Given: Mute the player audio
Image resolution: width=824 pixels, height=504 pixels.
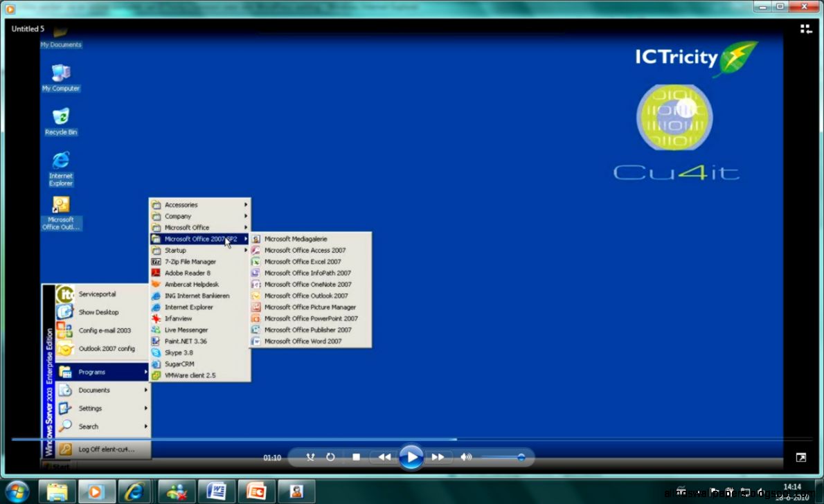Looking at the screenshot, I should point(466,457).
